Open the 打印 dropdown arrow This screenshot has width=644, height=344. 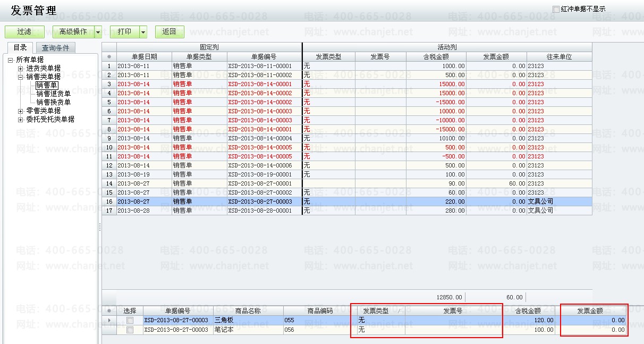143,32
